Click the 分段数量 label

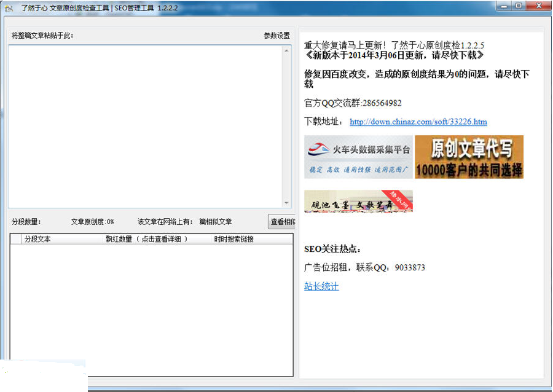click(26, 222)
